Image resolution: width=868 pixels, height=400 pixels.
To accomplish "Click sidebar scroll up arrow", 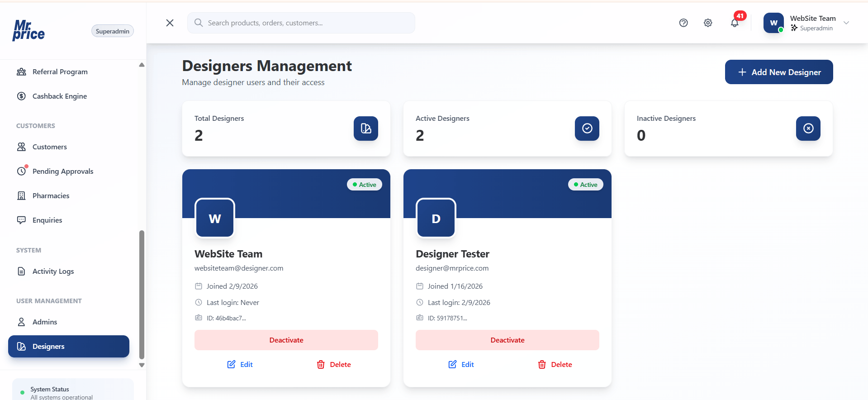I will (x=142, y=65).
